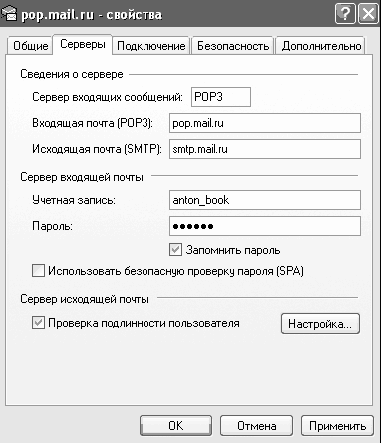Click the Отмена button
This screenshot has width=381, height=443.
pyautogui.click(x=256, y=425)
